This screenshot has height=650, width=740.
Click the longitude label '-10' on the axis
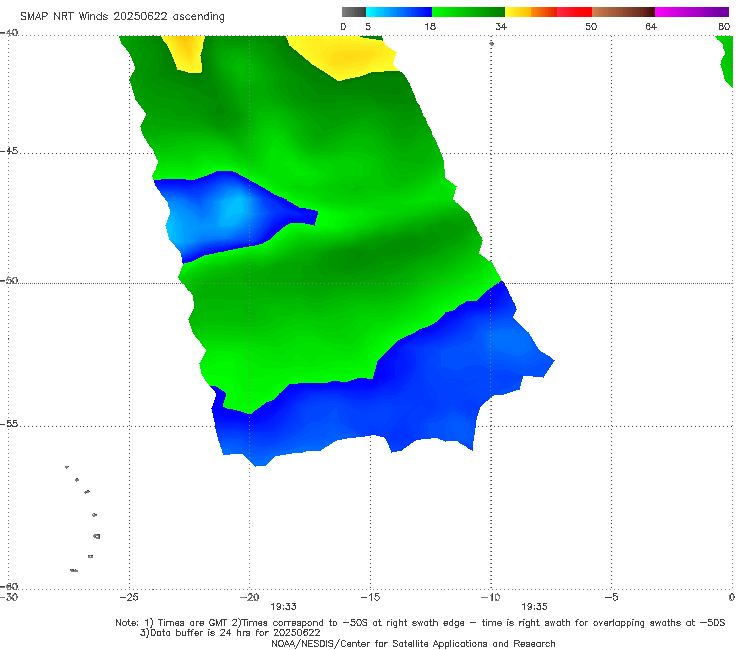[490, 597]
